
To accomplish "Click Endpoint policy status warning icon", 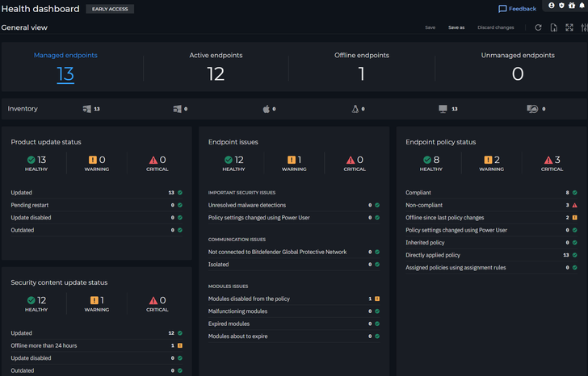I will (x=488, y=160).
